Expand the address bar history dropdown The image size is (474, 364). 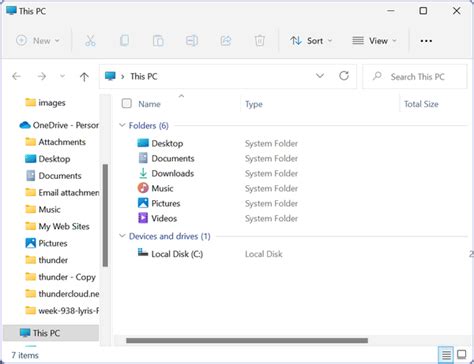[320, 76]
